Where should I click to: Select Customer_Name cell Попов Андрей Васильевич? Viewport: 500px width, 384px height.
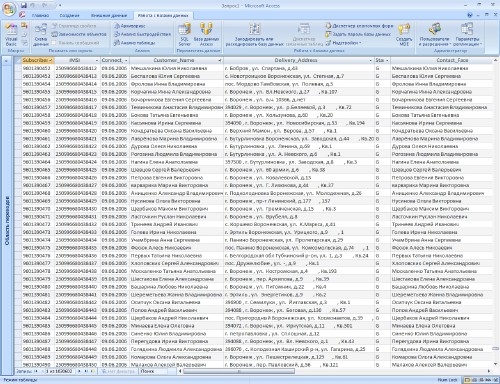[177, 310]
